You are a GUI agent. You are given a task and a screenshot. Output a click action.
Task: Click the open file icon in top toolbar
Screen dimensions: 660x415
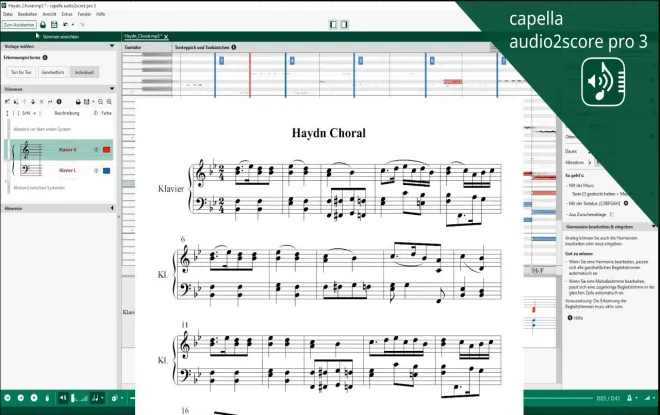click(43, 25)
